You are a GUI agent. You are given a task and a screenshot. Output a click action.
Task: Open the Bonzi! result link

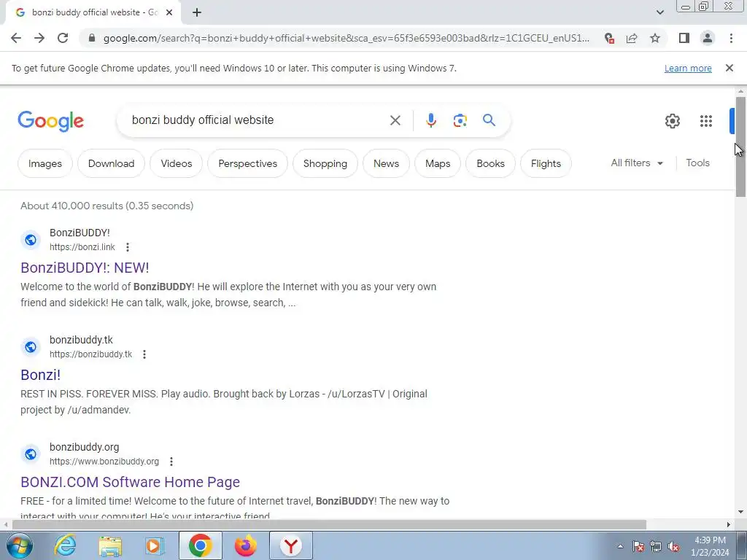(41, 375)
